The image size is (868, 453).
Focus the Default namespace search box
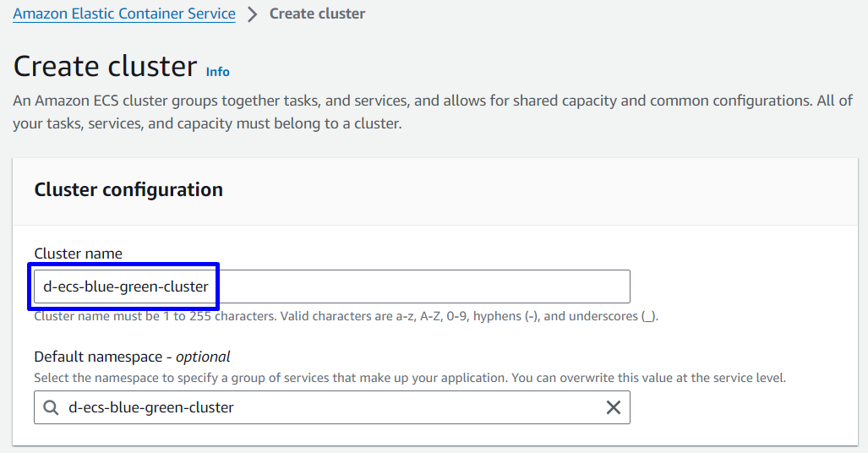(331, 407)
